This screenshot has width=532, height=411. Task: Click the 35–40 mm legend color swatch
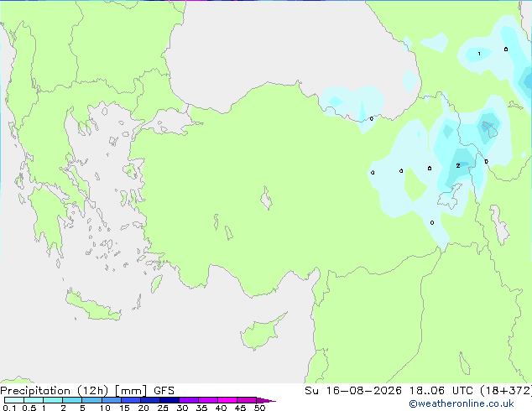[x=208, y=400]
